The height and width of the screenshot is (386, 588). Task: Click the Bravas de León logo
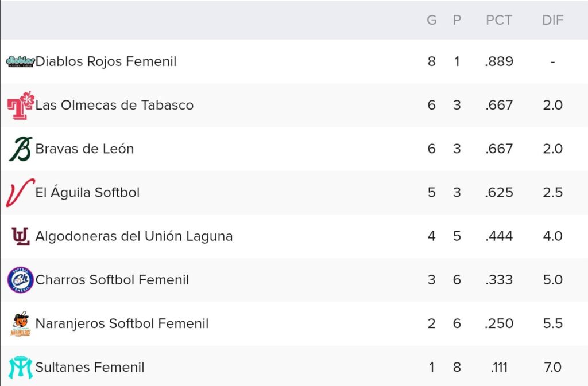(x=21, y=149)
